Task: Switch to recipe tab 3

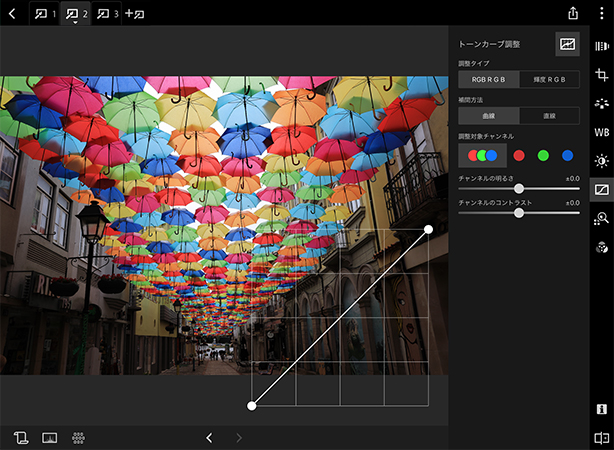Action: 108,14
